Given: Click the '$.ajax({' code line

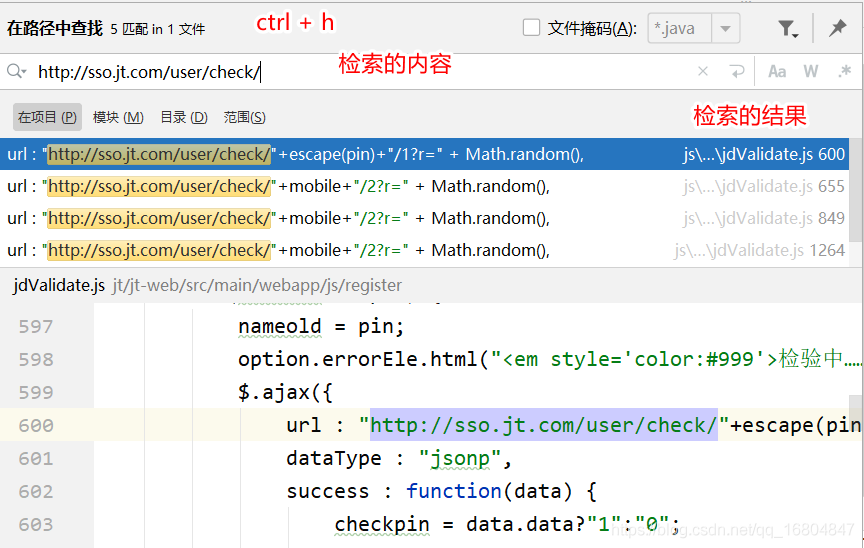Looking at the screenshot, I should pyautogui.click(x=285, y=392).
